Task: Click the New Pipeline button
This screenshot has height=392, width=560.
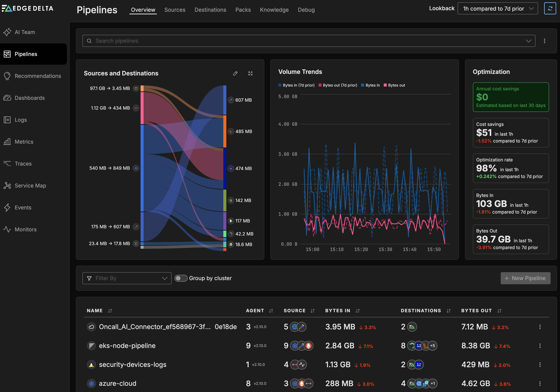Action: click(525, 278)
